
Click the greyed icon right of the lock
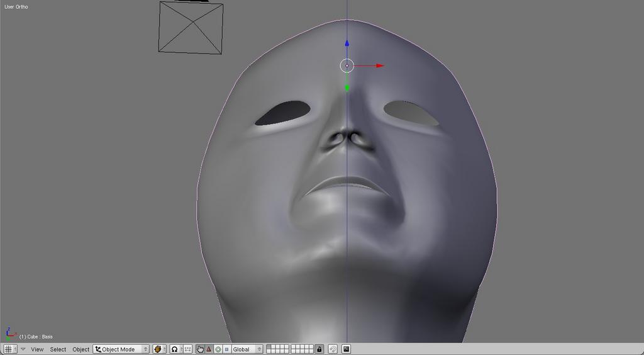[x=333, y=349]
